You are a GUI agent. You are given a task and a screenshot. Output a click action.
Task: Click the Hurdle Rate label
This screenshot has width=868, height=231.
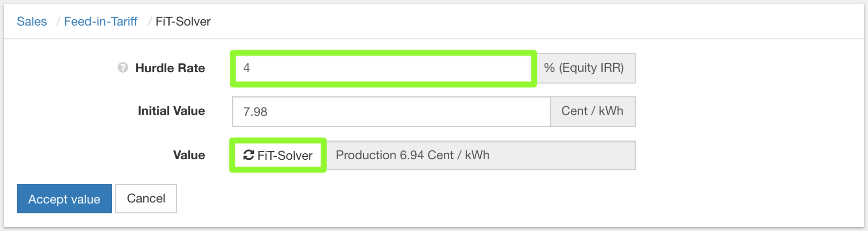(170, 68)
